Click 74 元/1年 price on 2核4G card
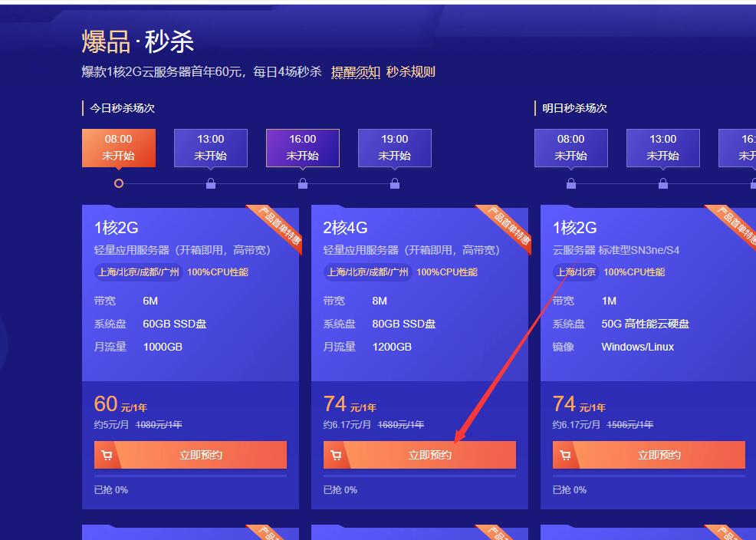This screenshot has height=540, width=756. pos(350,404)
